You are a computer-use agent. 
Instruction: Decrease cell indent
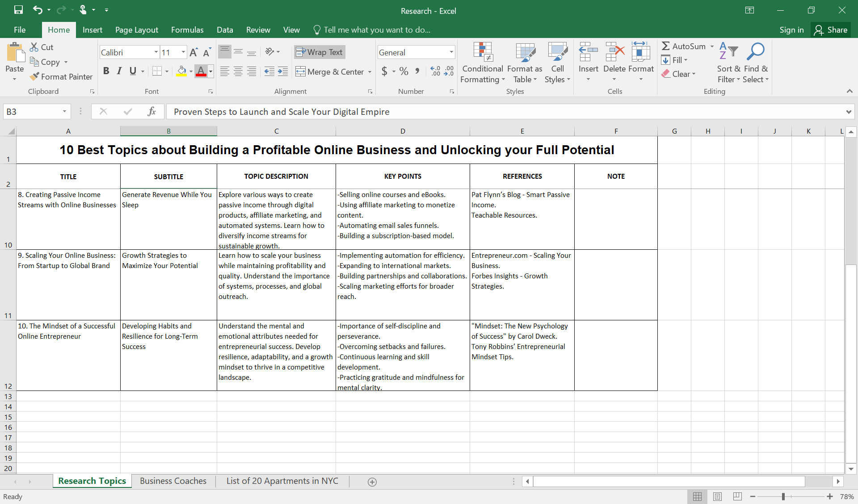click(269, 71)
